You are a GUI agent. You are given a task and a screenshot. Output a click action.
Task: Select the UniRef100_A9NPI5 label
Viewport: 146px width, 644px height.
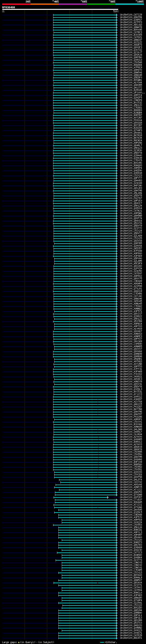[131, 487]
